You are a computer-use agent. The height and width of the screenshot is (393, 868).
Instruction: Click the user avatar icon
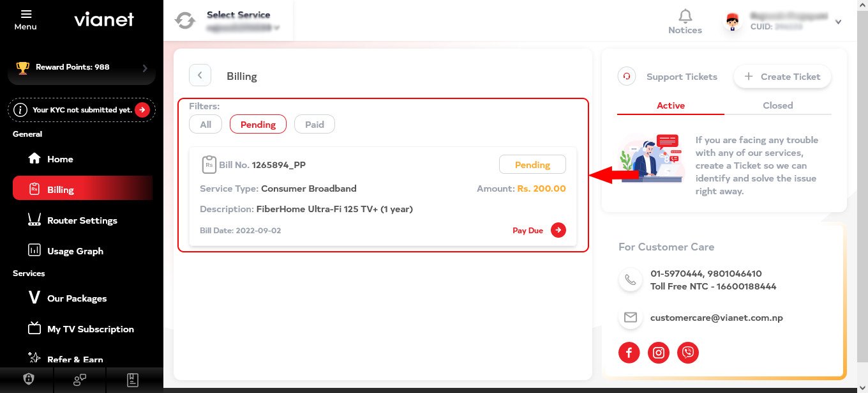(732, 22)
